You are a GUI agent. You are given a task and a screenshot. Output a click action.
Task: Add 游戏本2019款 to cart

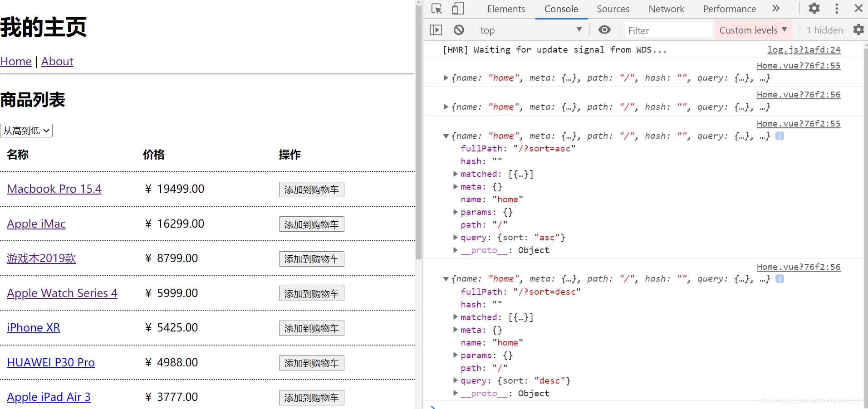311,259
